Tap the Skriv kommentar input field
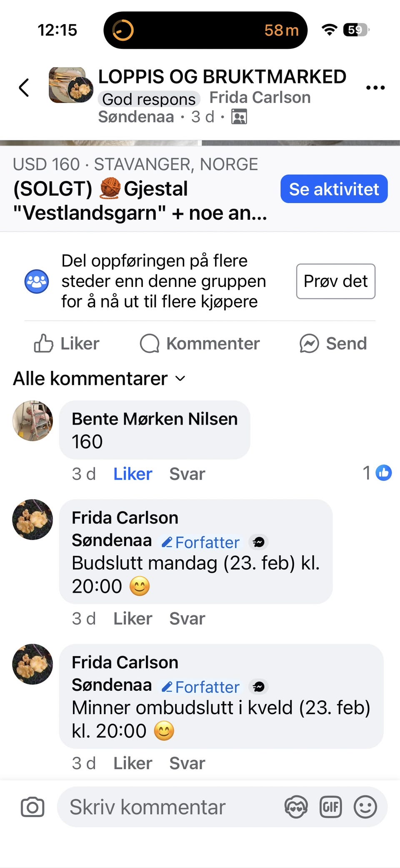400x868 pixels. coord(167,807)
